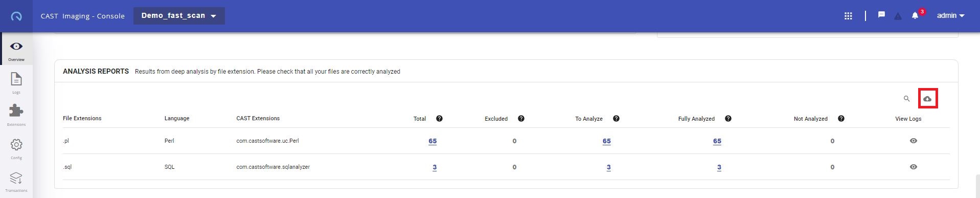View logs for the .sql row
Image resolution: width=980 pixels, height=198 pixels.
914,167
